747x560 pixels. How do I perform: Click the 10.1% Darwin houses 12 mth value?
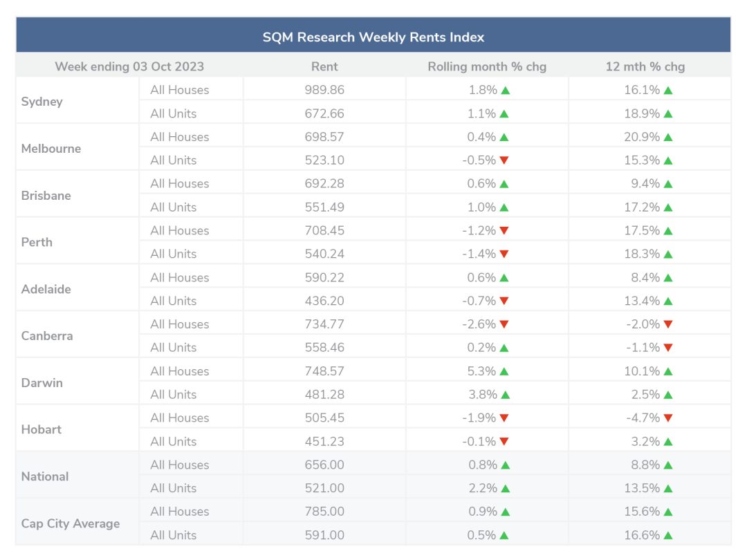pyautogui.click(x=642, y=371)
